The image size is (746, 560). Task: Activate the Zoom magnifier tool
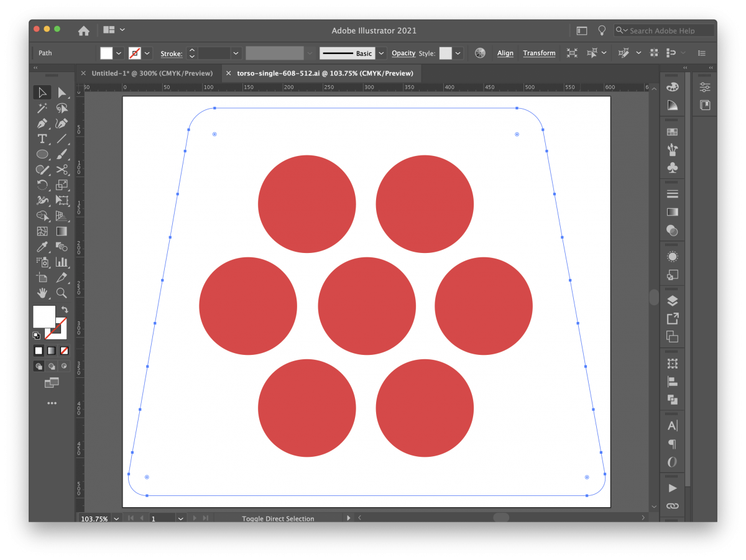click(x=62, y=293)
